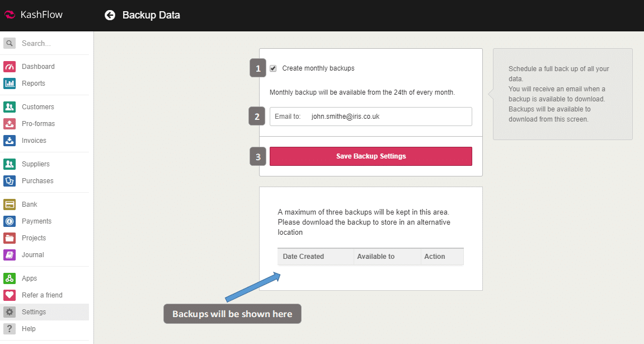
Task: Select the Customers icon in sidebar
Action: click(x=10, y=107)
